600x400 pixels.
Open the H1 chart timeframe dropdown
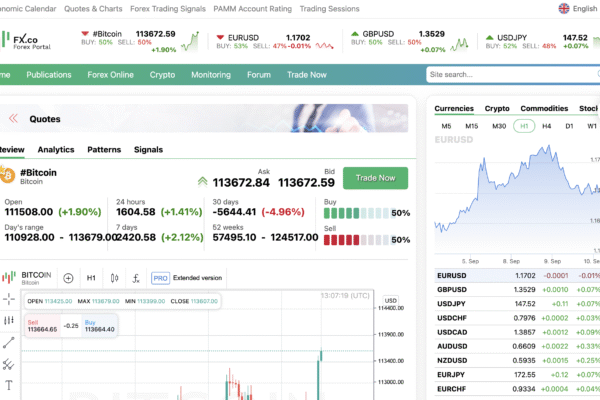91,278
